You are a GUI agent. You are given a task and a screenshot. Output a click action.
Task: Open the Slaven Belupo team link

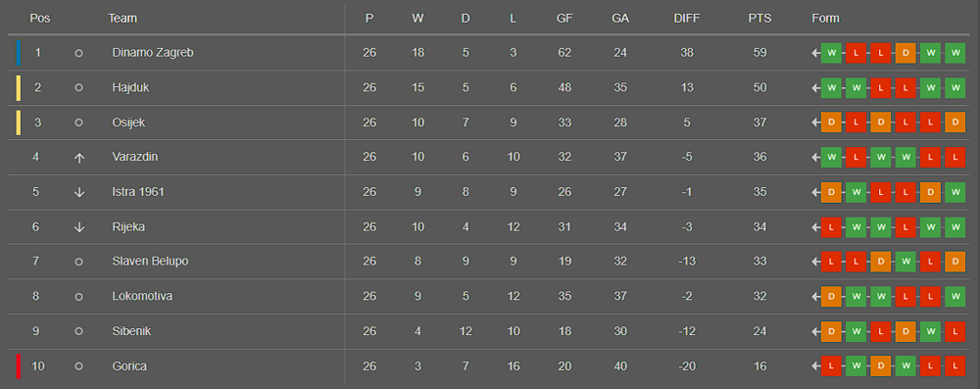pyautogui.click(x=150, y=262)
